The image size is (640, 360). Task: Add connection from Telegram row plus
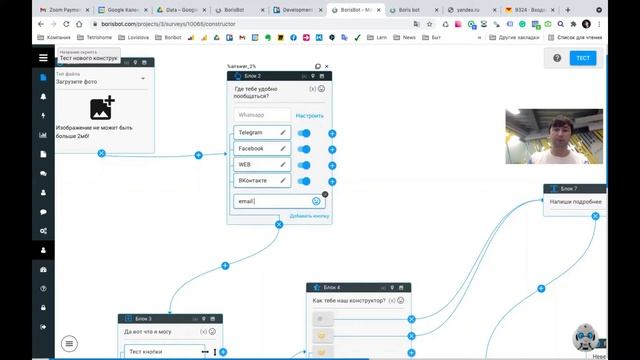pos(332,133)
